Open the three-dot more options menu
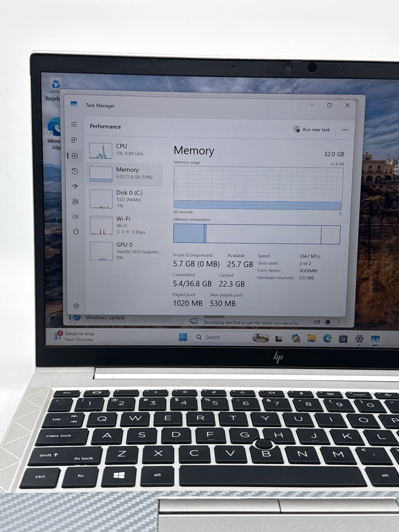 click(x=345, y=130)
